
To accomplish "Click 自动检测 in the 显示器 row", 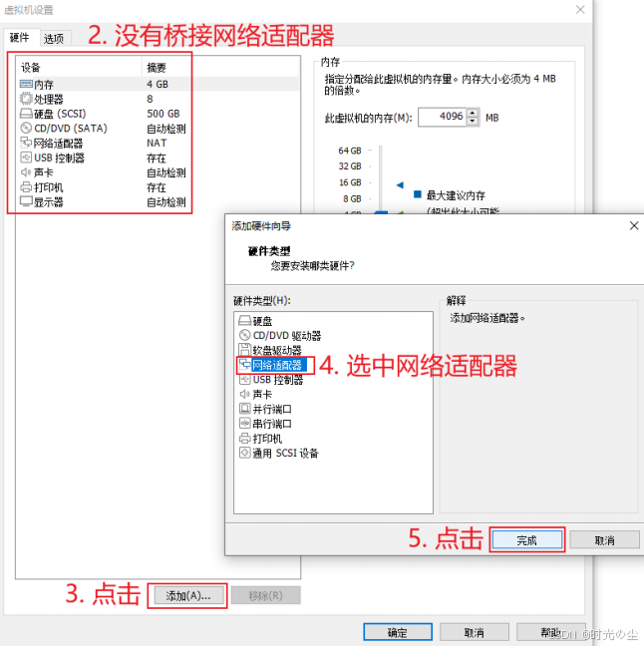I will [x=166, y=201].
